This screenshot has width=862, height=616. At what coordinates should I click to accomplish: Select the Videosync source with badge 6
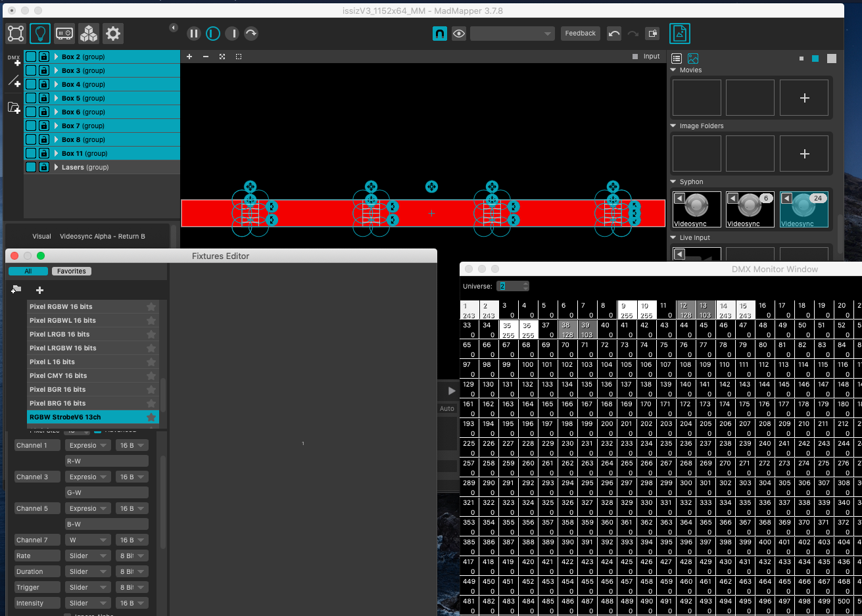(750, 210)
